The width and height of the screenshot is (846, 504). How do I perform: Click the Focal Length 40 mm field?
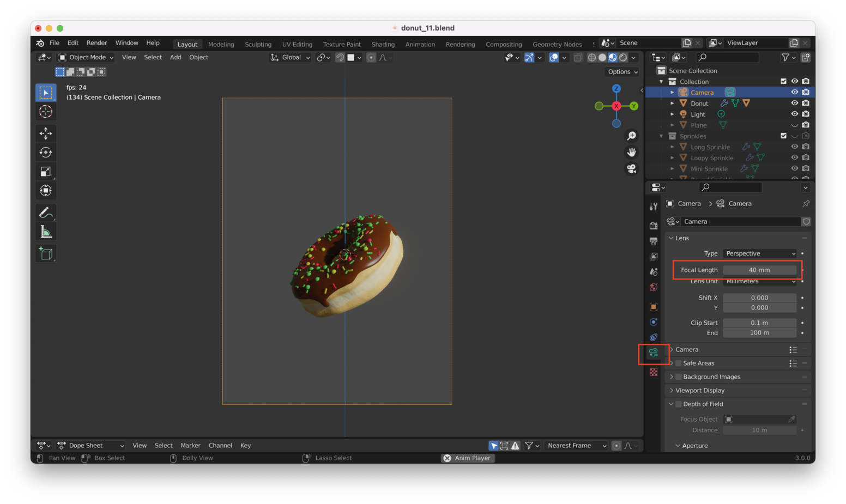pos(759,270)
